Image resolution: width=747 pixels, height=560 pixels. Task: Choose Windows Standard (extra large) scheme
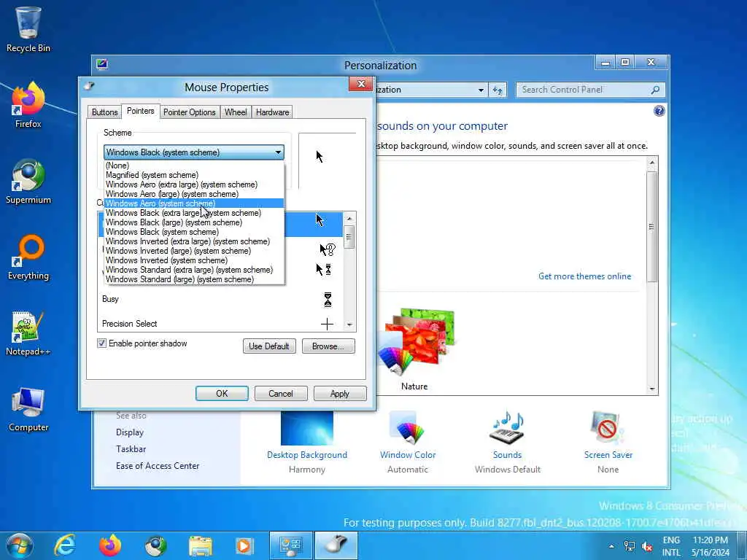[194, 270]
